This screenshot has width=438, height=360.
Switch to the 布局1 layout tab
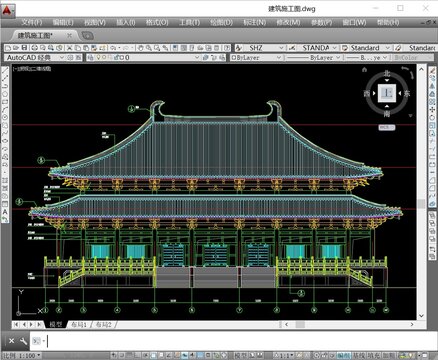tap(79, 324)
